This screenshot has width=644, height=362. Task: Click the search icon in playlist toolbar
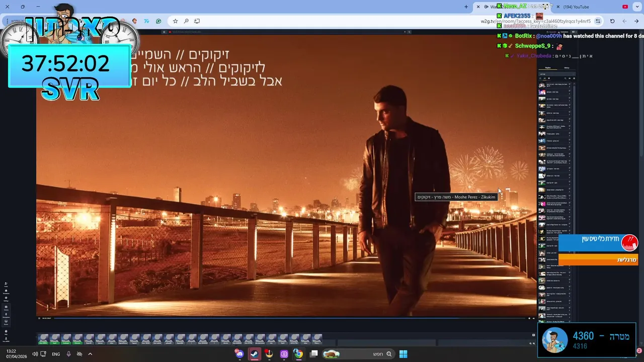click(x=566, y=78)
